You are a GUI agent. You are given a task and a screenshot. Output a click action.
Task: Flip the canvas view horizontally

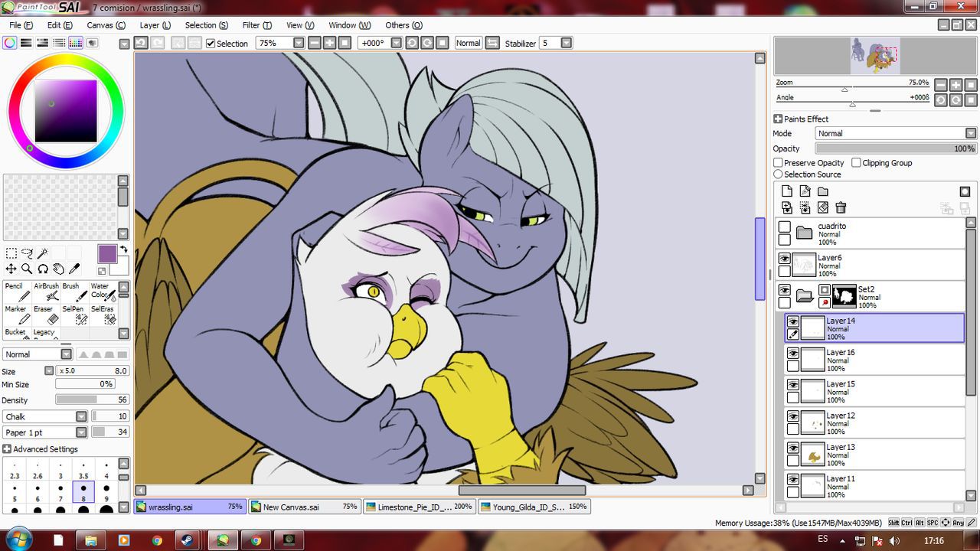tap(492, 43)
